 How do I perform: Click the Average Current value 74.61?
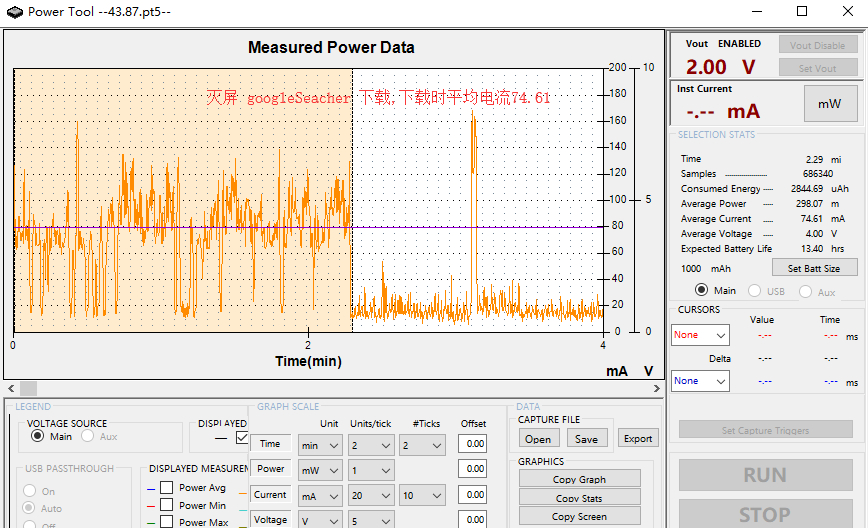pos(812,219)
